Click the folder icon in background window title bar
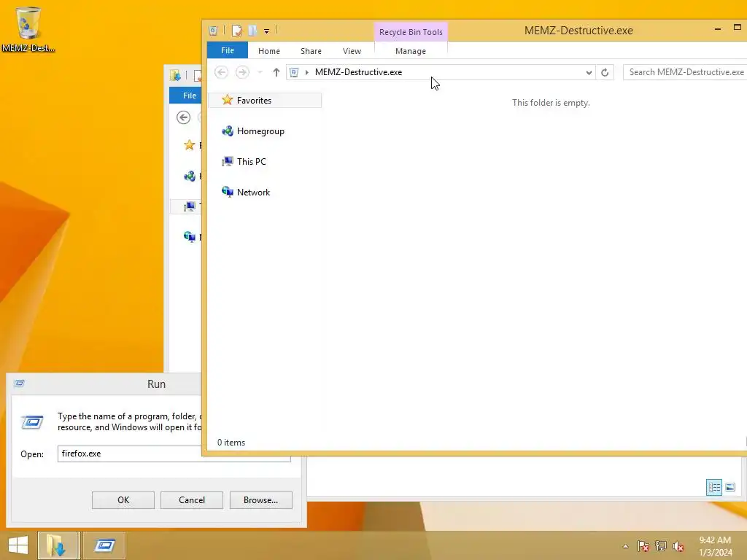This screenshot has height=560, width=747. pos(175,76)
